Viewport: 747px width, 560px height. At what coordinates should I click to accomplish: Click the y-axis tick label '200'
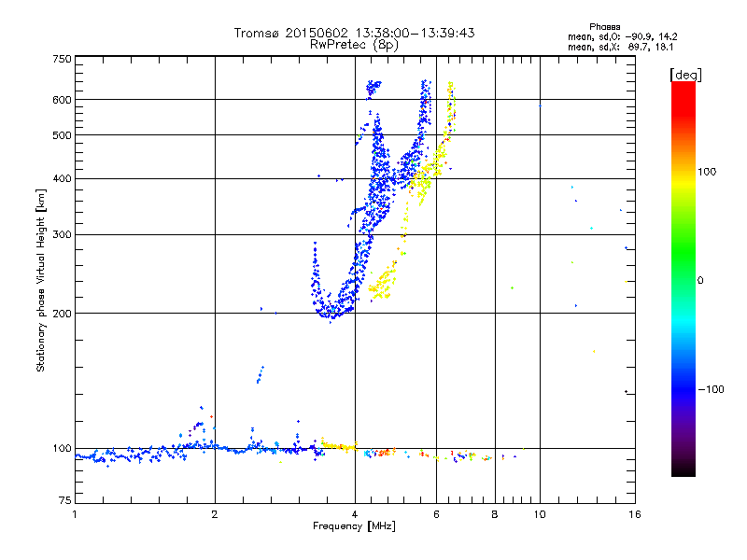(62, 314)
